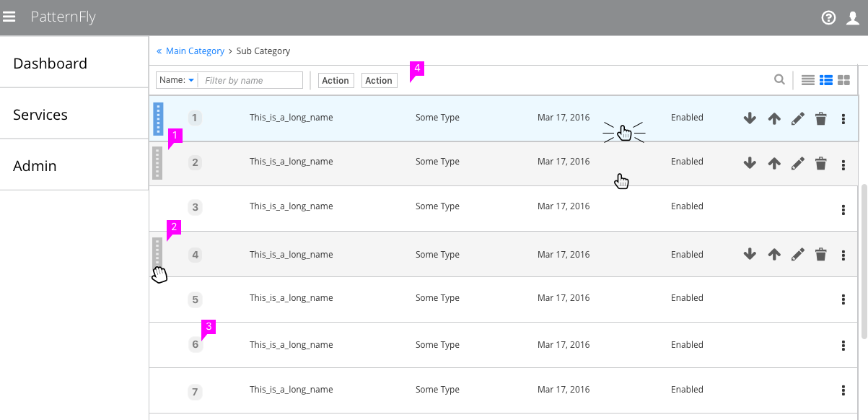The height and width of the screenshot is (420, 868).
Task: Click Enabled status in row 1
Action: coord(687,118)
